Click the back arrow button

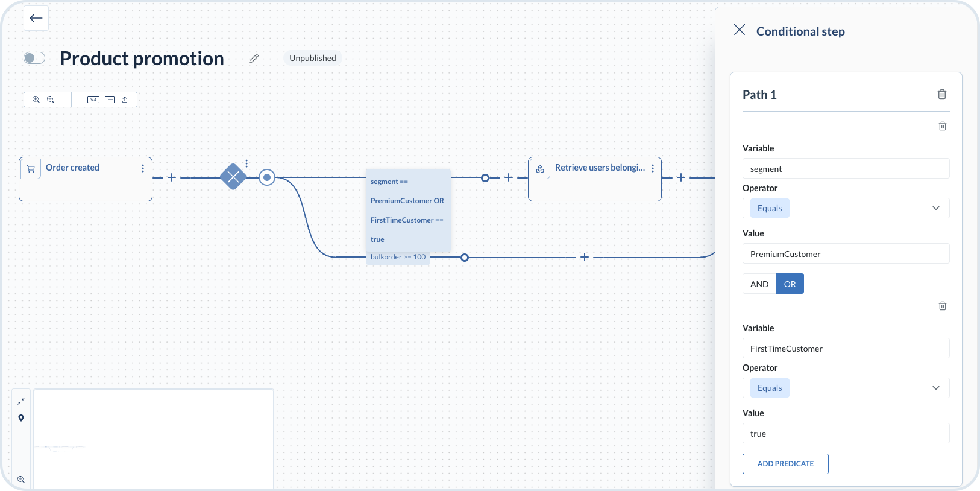[x=36, y=18]
